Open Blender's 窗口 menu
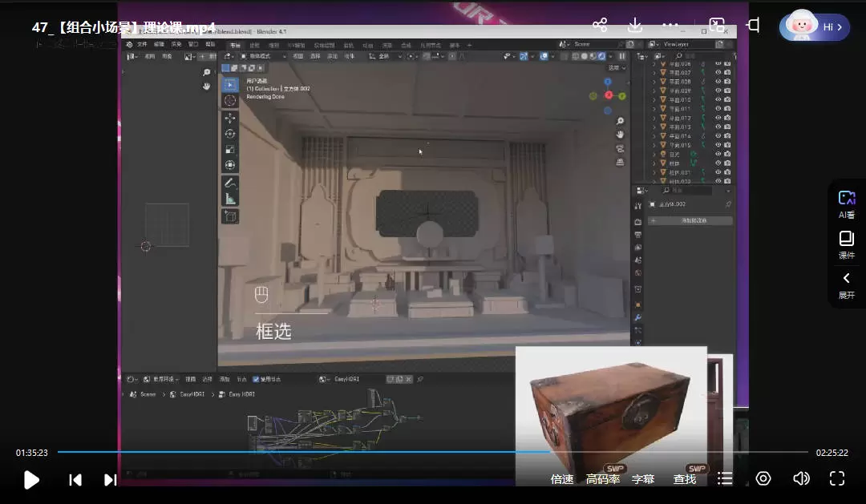The height and width of the screenshot is (504, 866). tap(193, 44)
